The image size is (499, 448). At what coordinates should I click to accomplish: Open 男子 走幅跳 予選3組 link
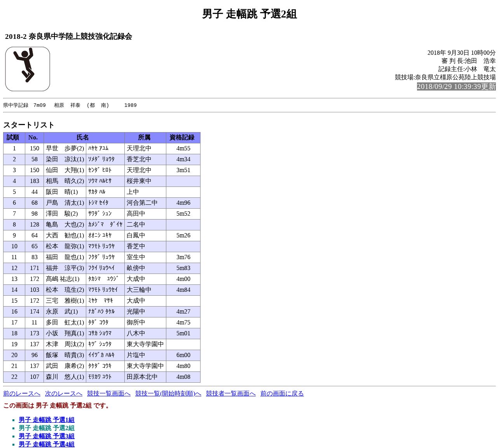[47, 436]
